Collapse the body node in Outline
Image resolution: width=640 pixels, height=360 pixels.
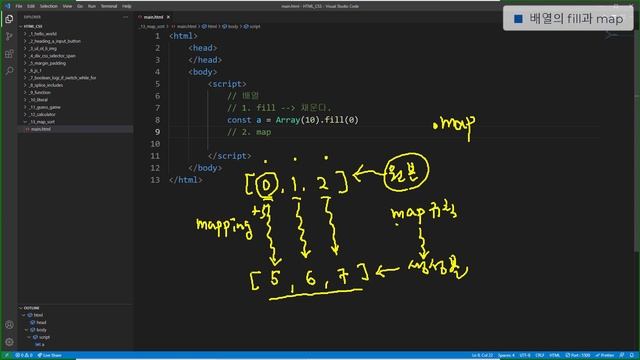(27, 330)
